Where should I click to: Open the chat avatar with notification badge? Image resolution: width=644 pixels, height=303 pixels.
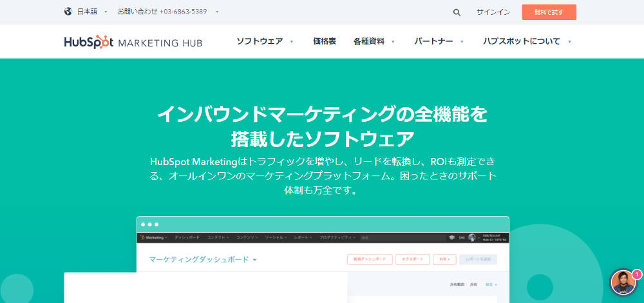coord(624,282)
